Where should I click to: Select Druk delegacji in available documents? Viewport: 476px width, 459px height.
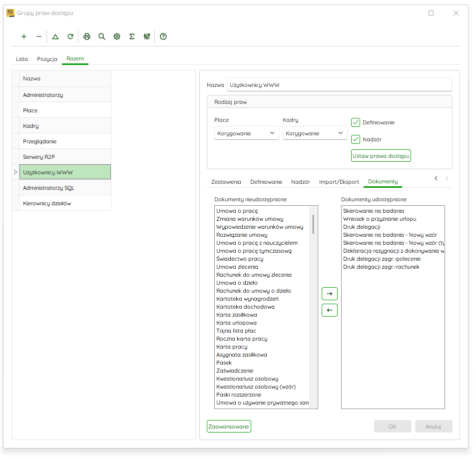362,227
